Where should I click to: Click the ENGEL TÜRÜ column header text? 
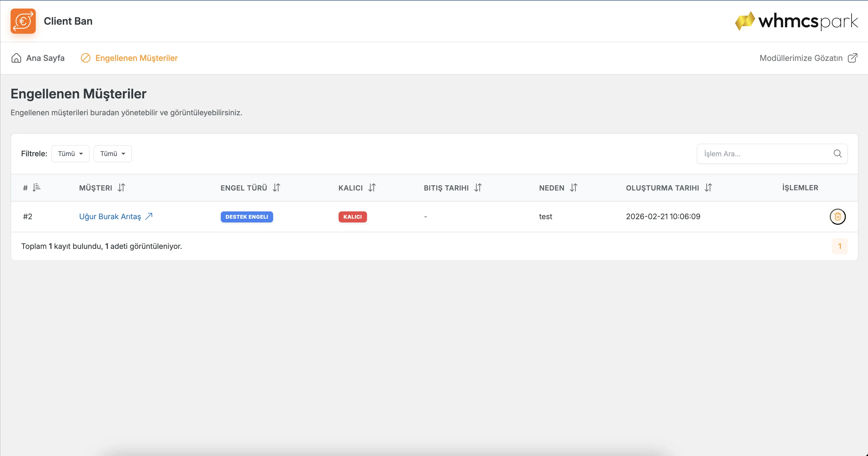click(244, 188)
